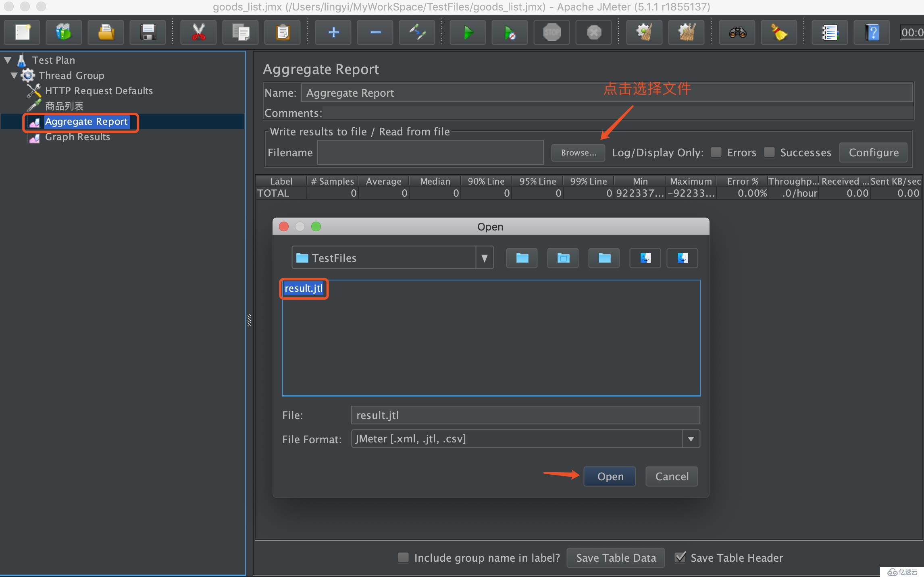The image size is (924, 577).
Task: Select result.jtl file in list
Action: (x=304, y=288)
